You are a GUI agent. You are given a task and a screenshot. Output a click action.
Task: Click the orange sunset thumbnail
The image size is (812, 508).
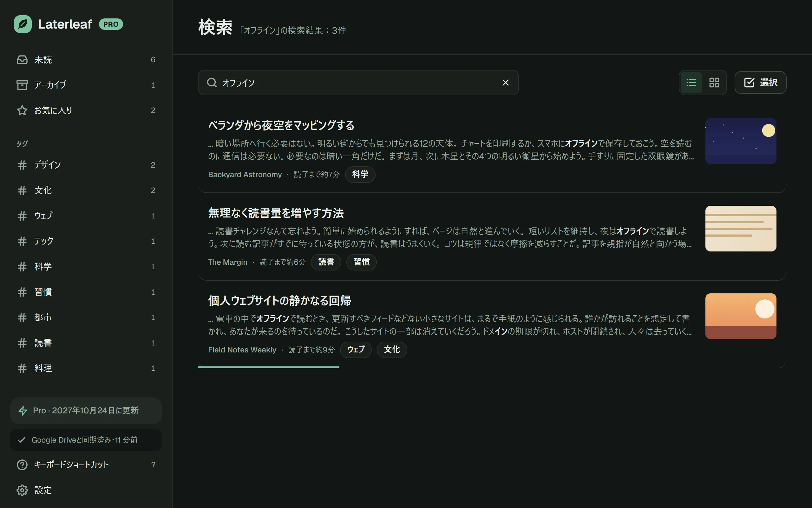741,316
